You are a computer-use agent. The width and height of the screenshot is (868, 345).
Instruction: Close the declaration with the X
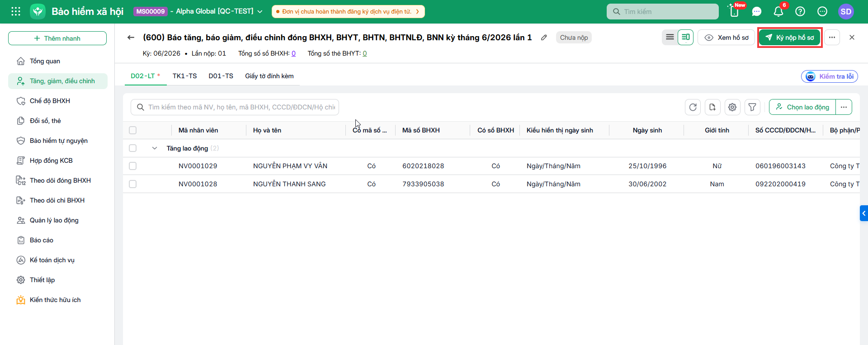click(x=852, y=38)
